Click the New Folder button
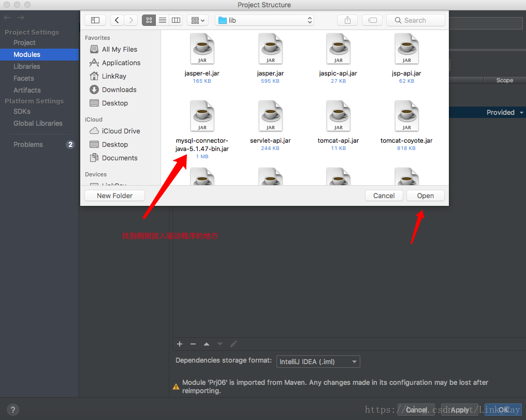Image resolution: width=526 pixels, height=420 pixels. pos(115,196)
